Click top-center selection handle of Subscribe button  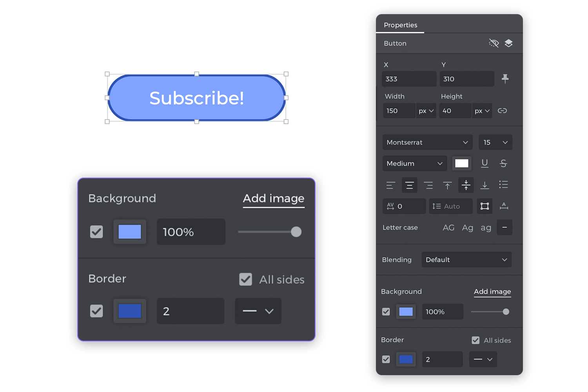[197, 74]
